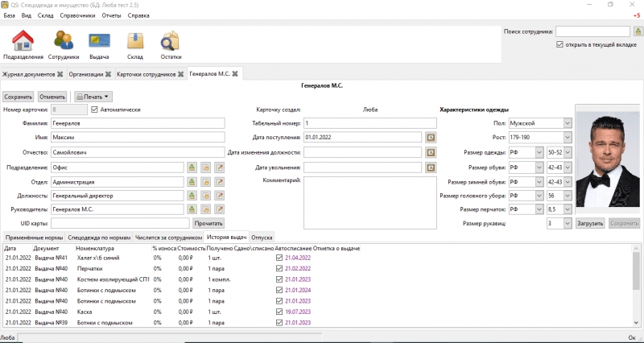Expand the Пол gender dropdown
Image resolution: width=644 pixels, height=343 pixels.
[x=568, y=123]
